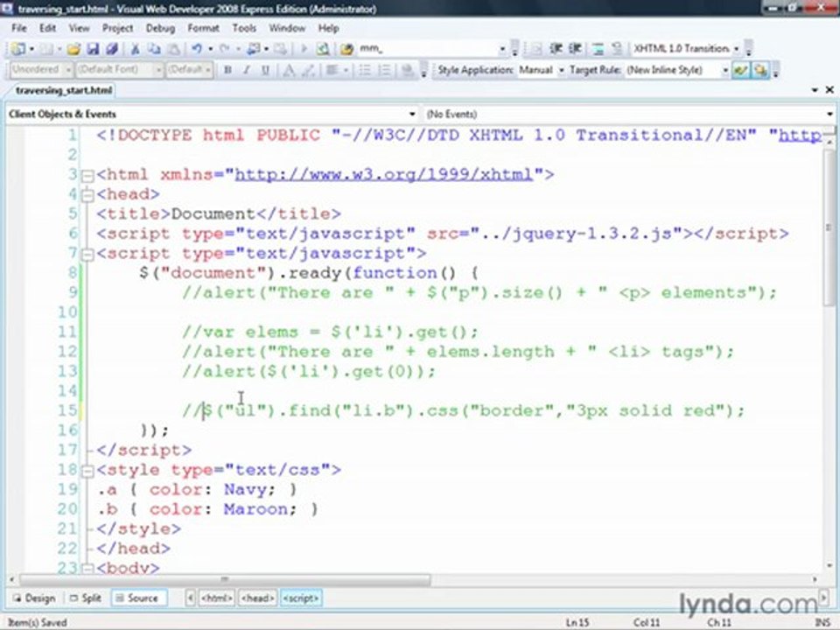840x630 pixels.
Task: Select the <html> tag navigator button
Action: click(x=216, y=598)
